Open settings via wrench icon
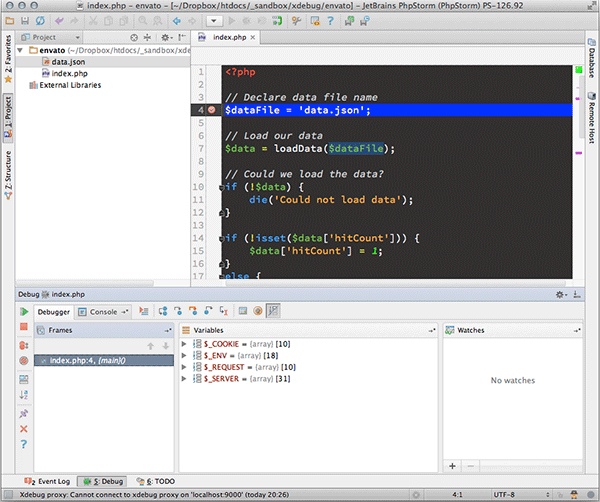The width and height of the screenshot is (600, 502). click(296, 21)
